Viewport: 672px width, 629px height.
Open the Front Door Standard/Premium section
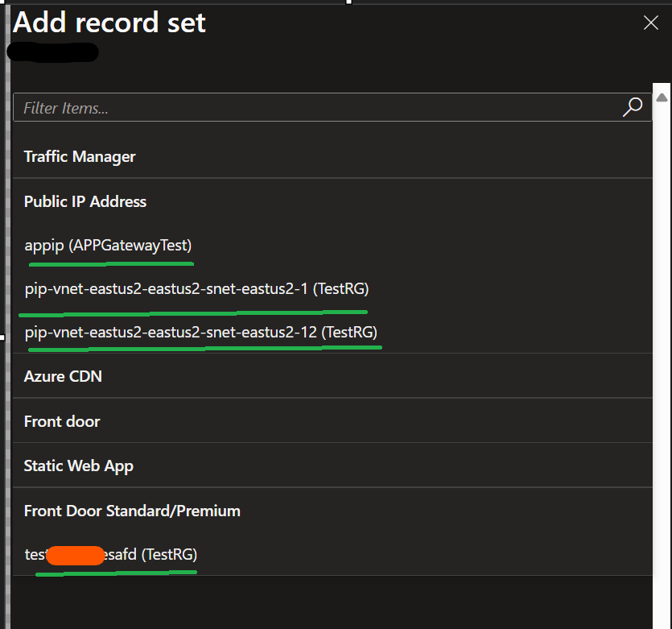(x=131, y=510)
